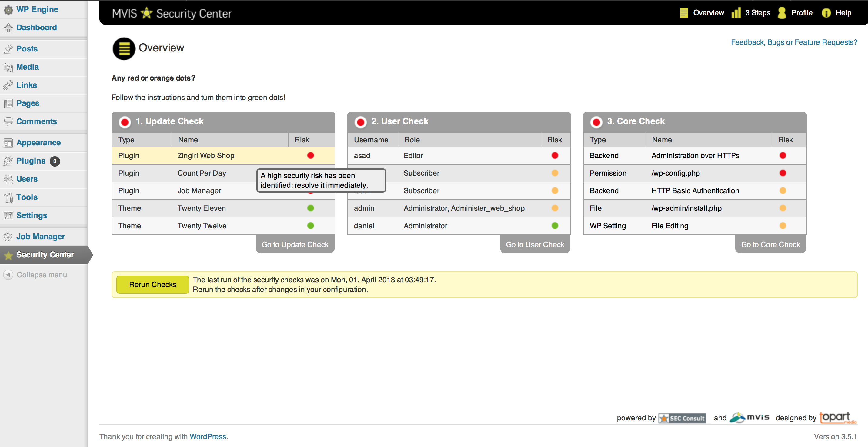This screenshot has width=868, height=447.
Task: Click the Users icon in sidebar
Action: (x=8, y=179)
